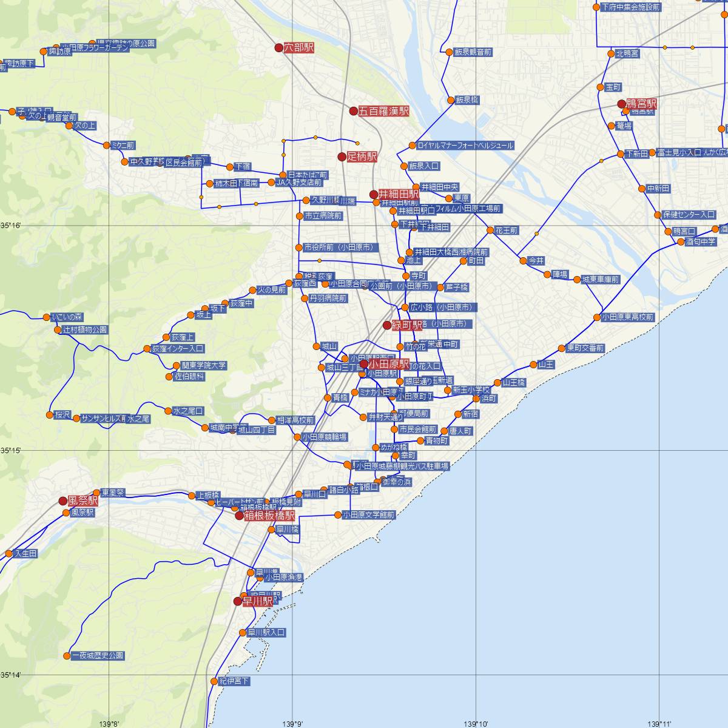The height and width of the screenshot is (728, 728).
Task: Select the 五百羅漢駅 station red dot
Action: point(354,111)
